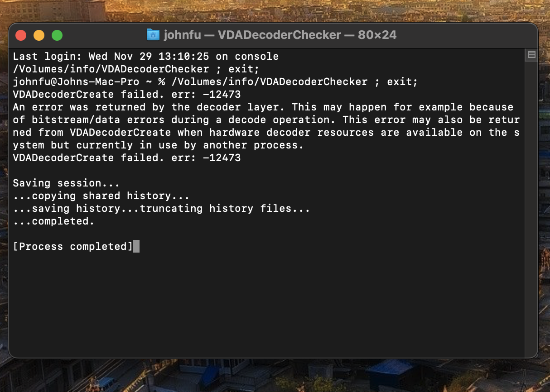Click the text currently in use by another process

click(203, 145)
